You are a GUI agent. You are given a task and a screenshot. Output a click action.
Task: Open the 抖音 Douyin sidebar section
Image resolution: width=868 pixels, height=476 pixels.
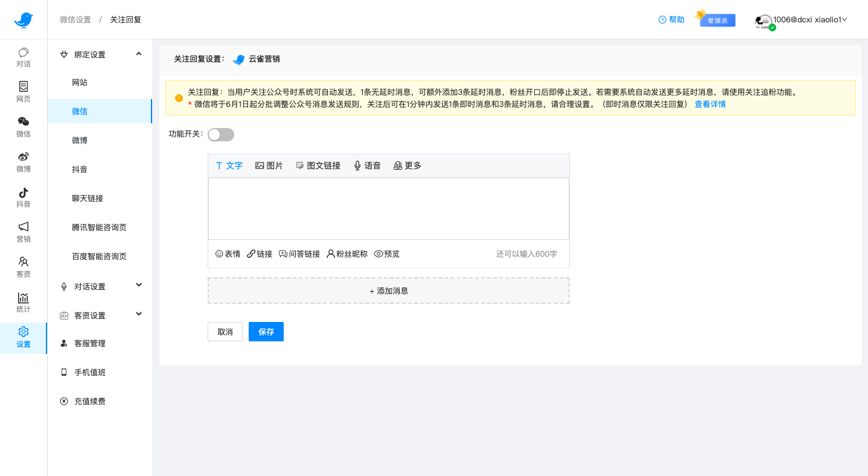[23, 198]
